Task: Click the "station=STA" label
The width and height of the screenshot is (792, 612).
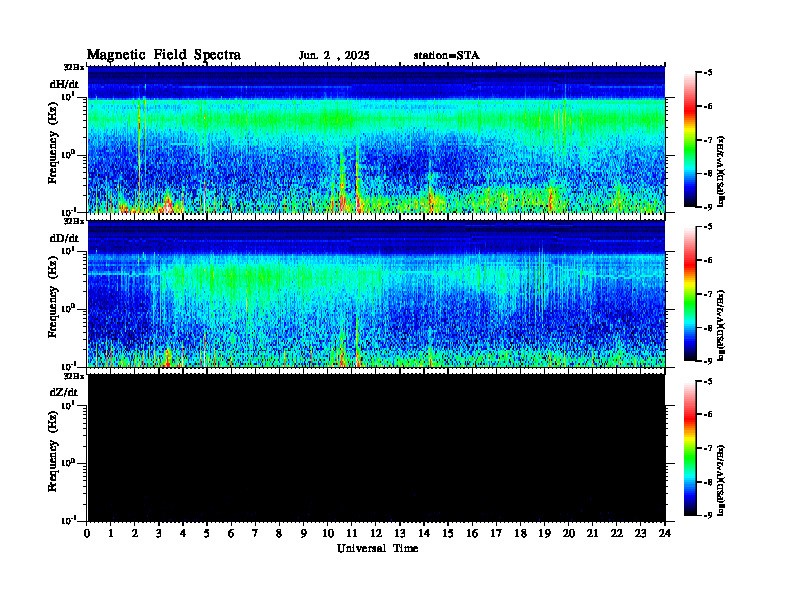Action: click(446, 56)
